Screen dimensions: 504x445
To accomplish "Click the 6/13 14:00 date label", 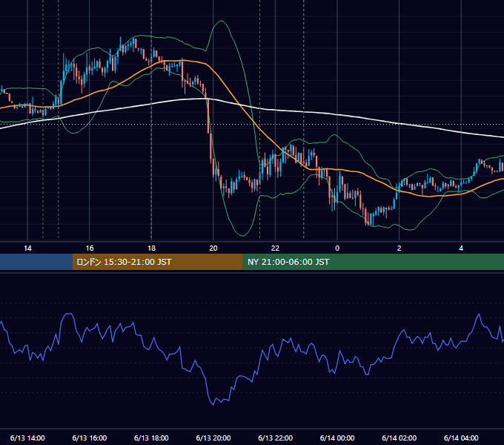I will click(27, 438).
